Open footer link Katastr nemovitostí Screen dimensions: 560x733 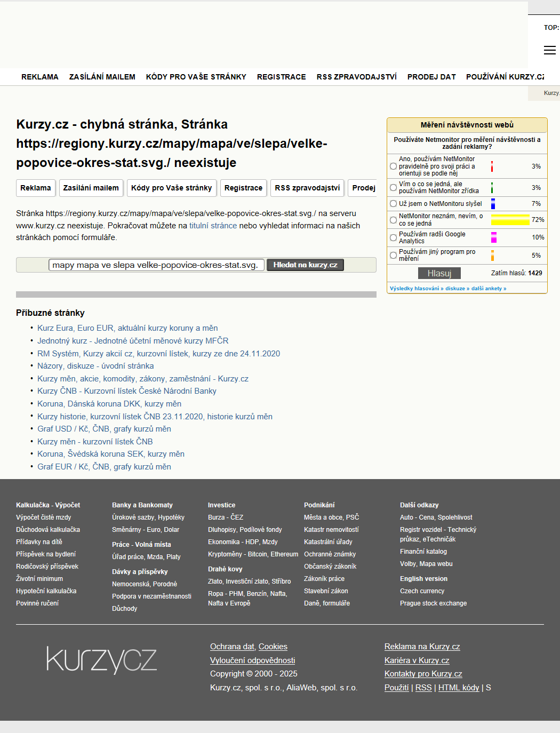tap(331, 530)
